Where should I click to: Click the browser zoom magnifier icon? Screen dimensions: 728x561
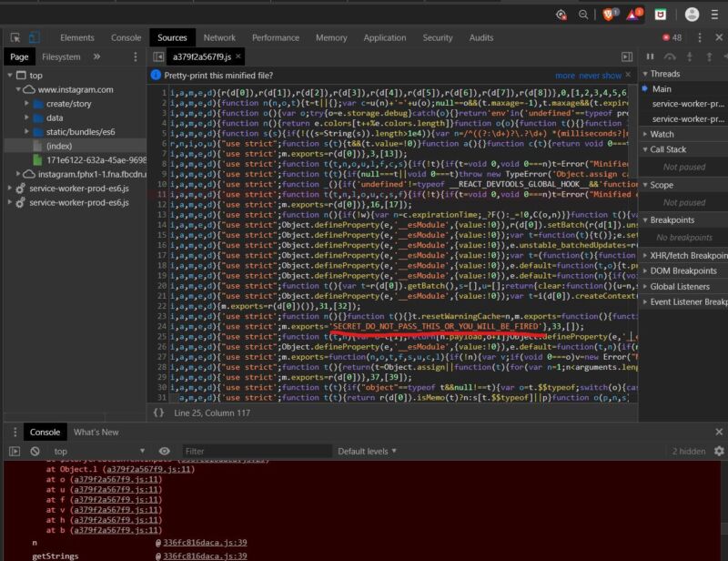pyautogui.click(x=584, y=15)
